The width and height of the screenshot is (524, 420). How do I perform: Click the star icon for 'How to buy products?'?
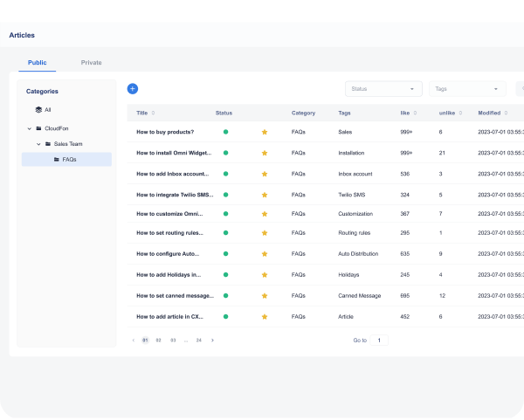coord(265,132)
